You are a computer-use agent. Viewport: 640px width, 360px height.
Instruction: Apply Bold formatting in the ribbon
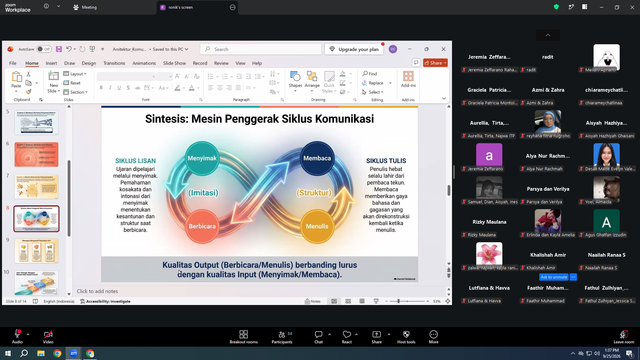tap(101, 88)
